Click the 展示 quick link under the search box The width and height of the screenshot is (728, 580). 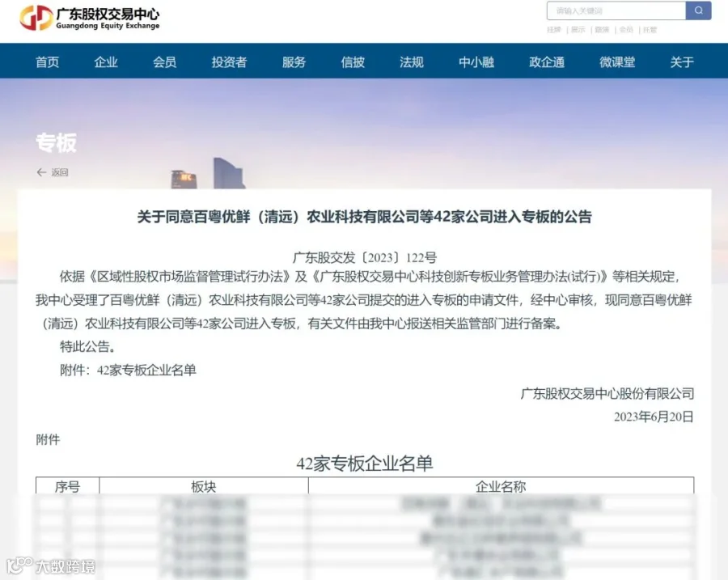[x=578, y=30]
